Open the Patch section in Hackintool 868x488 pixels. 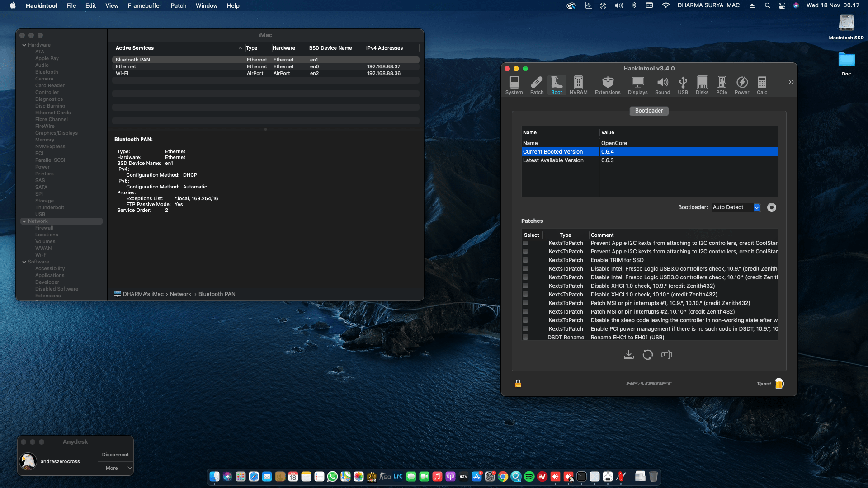pos(537,85)
